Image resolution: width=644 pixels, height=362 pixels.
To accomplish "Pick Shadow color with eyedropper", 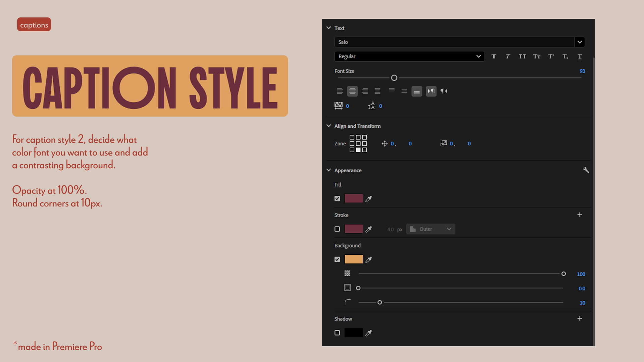I will [x=369, y=333].
